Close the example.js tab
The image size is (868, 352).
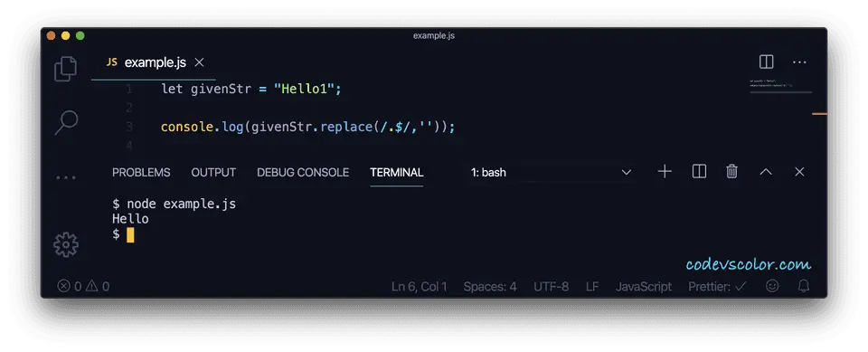click(199, 62)
